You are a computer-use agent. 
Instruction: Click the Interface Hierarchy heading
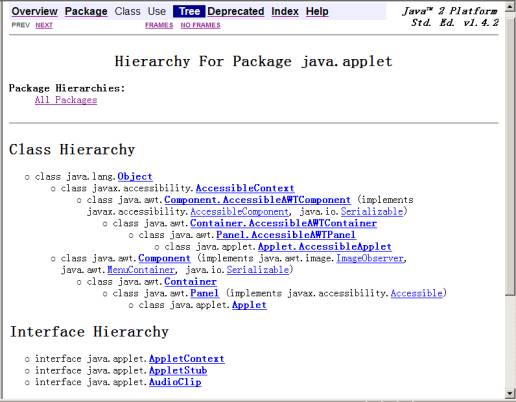click(89, 332)
